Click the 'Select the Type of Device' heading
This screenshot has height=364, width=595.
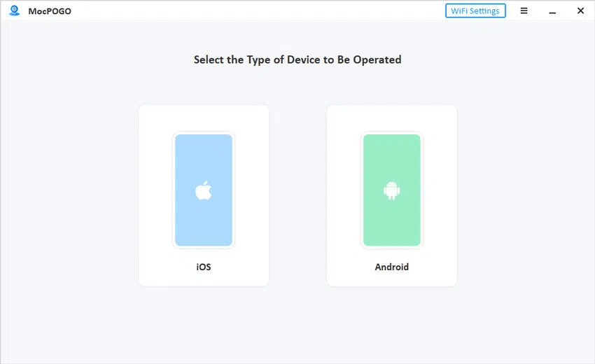coord(297,59)
